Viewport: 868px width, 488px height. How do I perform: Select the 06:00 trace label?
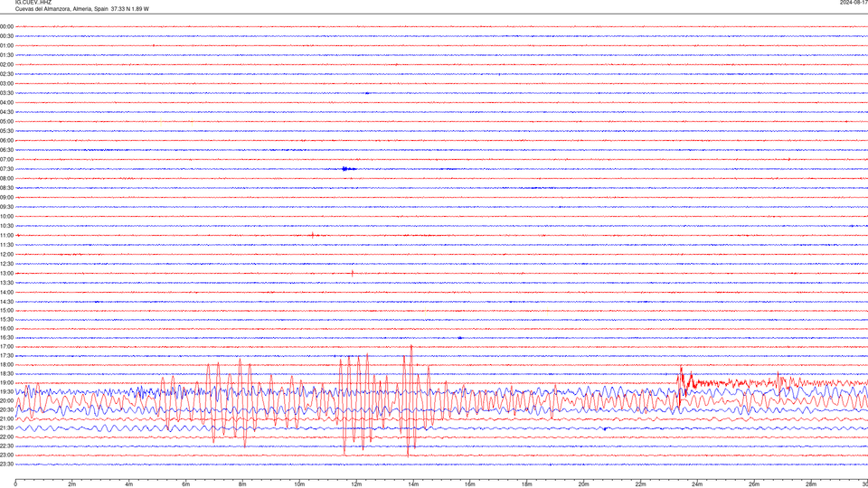pyautogui.click(x=6, y=141)
